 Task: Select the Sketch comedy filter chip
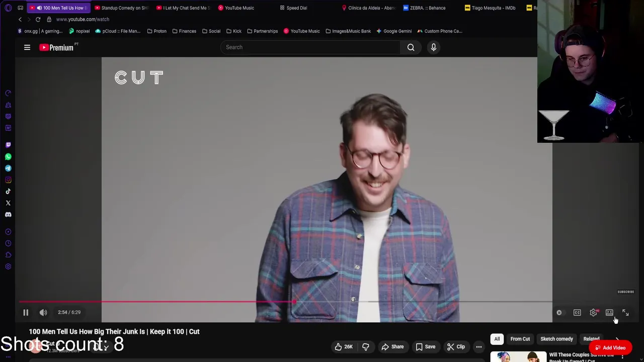coord(556,339)
